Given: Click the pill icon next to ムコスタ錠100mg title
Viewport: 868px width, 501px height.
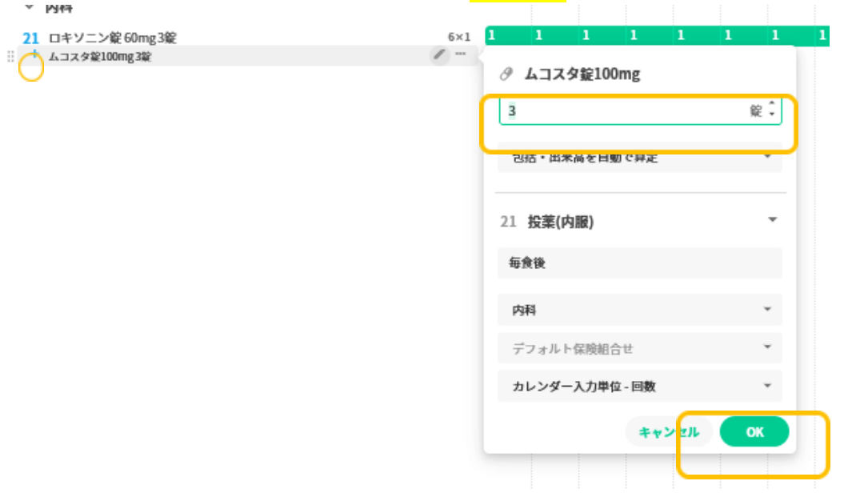Looking at the screenshot, I should click(x=506, y=74).
